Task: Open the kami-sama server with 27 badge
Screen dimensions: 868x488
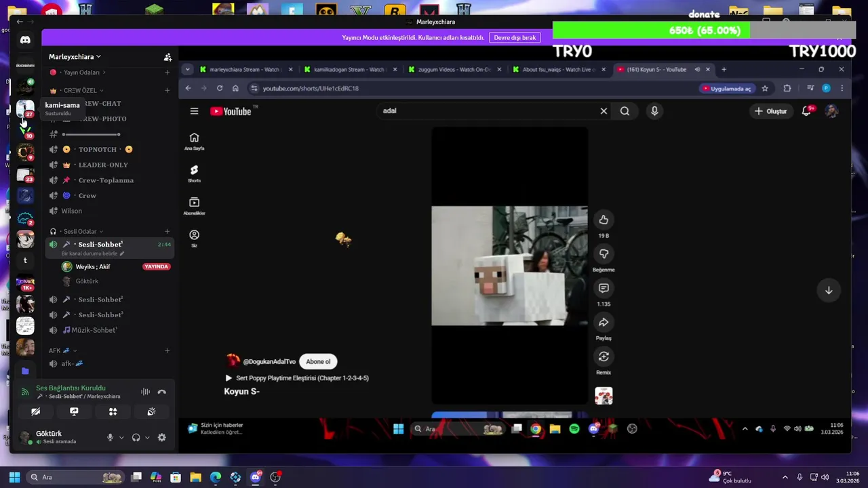Action: pos(25,108)
